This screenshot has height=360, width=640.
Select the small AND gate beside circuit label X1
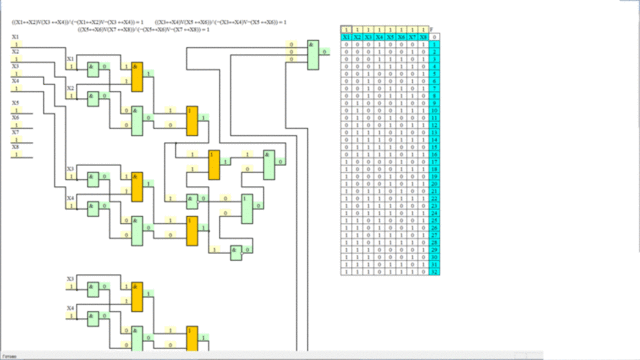coord(93,69)
